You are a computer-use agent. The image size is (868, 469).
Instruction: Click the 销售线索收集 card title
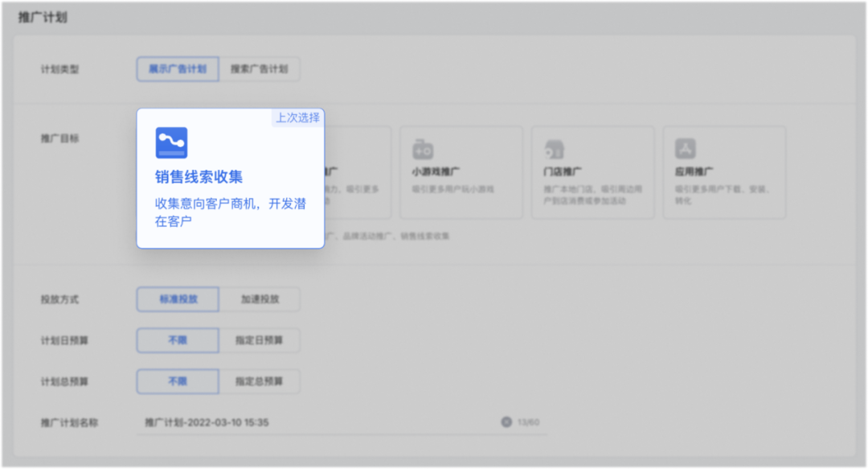coord(199,177)
